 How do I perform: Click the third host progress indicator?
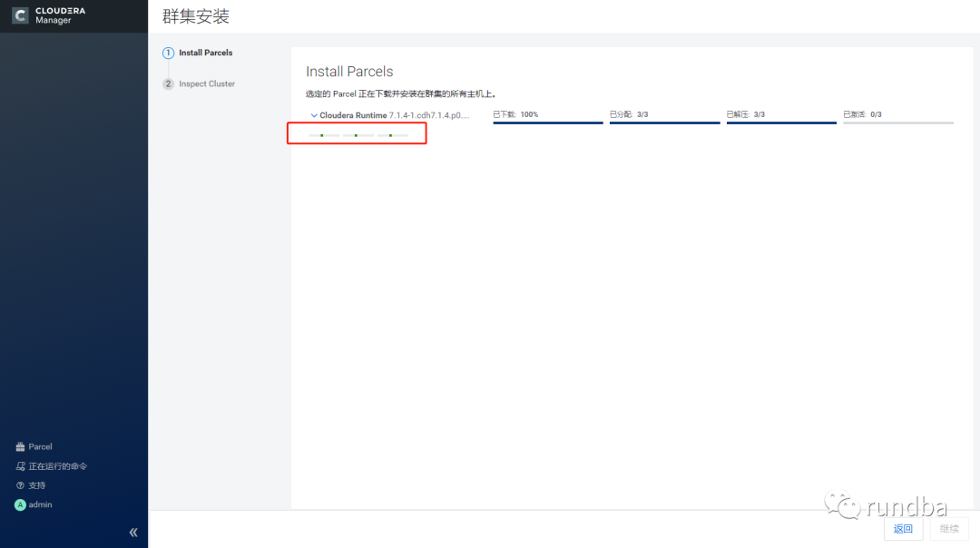tap(393, 135)
